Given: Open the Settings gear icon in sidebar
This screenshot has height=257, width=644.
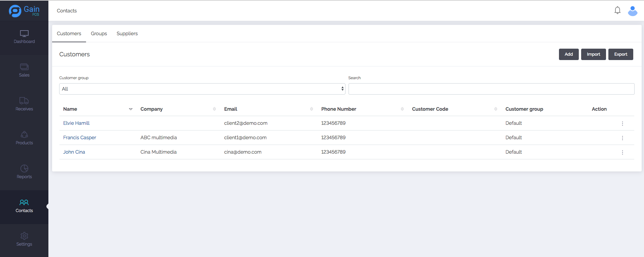Looking at the screenshot, I should click(24, 236).
